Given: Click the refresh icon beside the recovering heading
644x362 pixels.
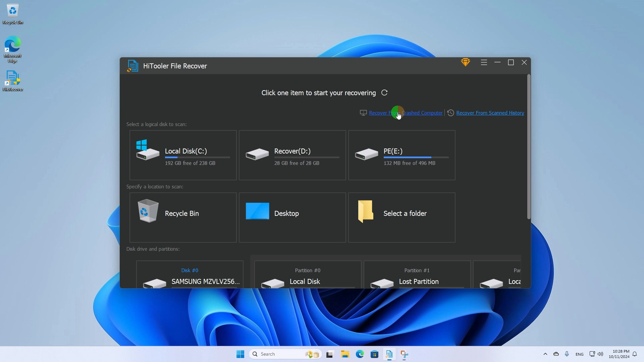Looking at the screenshot, I should click(x=384, y=93).
